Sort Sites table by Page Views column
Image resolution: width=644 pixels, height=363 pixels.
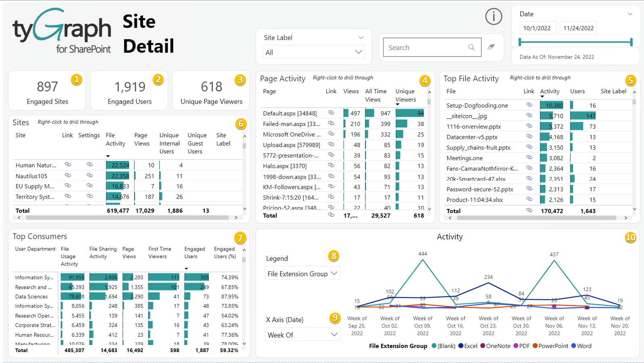pyautogui.click(x=142, y=140)
